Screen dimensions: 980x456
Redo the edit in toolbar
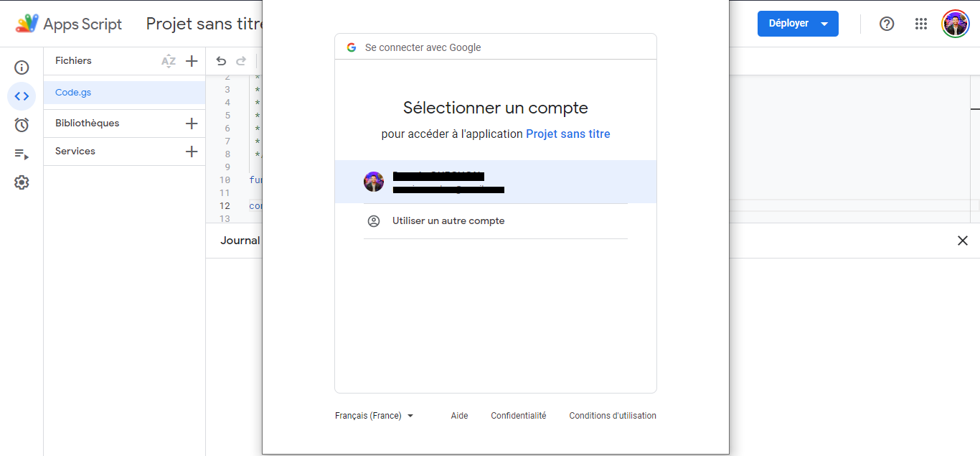coord(241,61)
